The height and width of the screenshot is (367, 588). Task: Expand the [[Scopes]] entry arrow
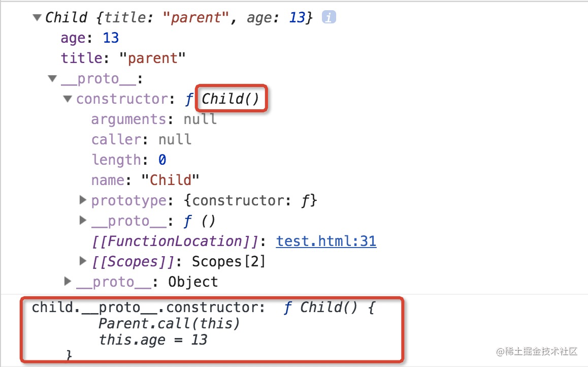pos(83,261)
